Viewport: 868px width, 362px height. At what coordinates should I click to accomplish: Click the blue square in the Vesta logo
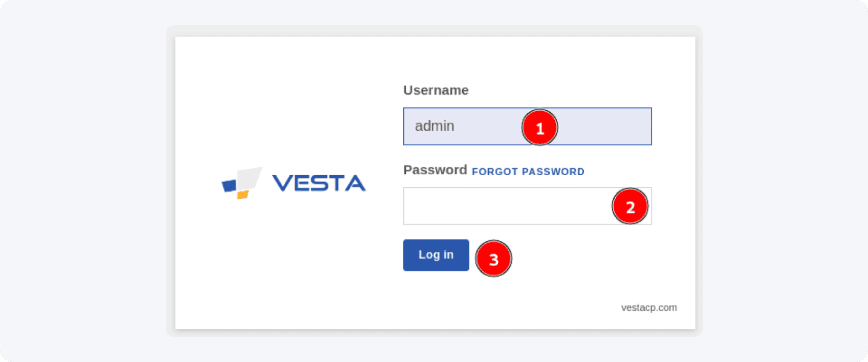pyautogui.click(x=229, y=186)
